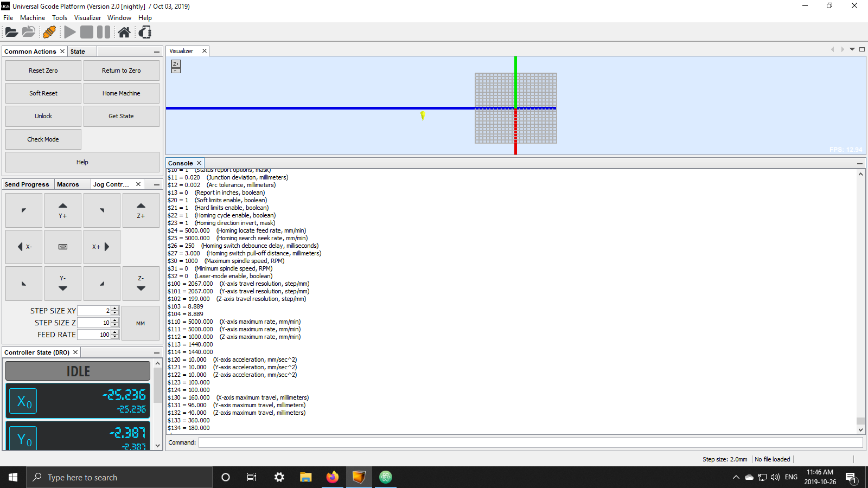This screenshot has width=868, height=488.
Task: Click the stop icon in toolbar
Action: (x=86, y=32)
